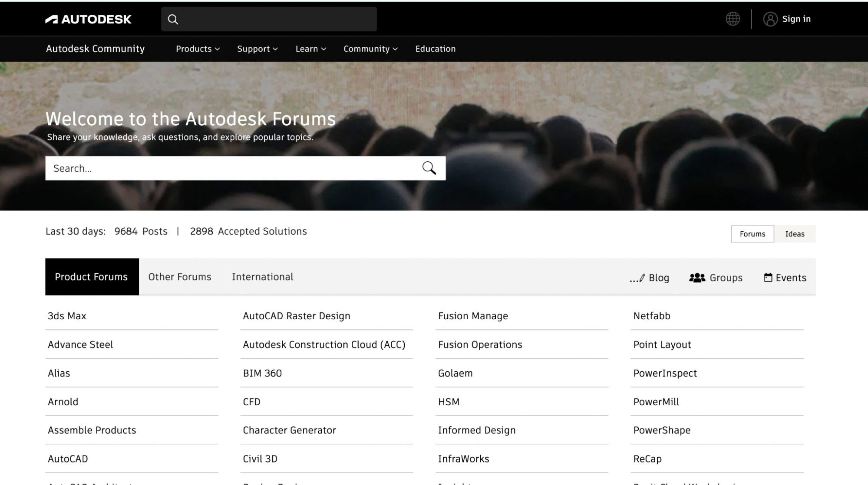Click the user profile icon

(x=770, y=19)
